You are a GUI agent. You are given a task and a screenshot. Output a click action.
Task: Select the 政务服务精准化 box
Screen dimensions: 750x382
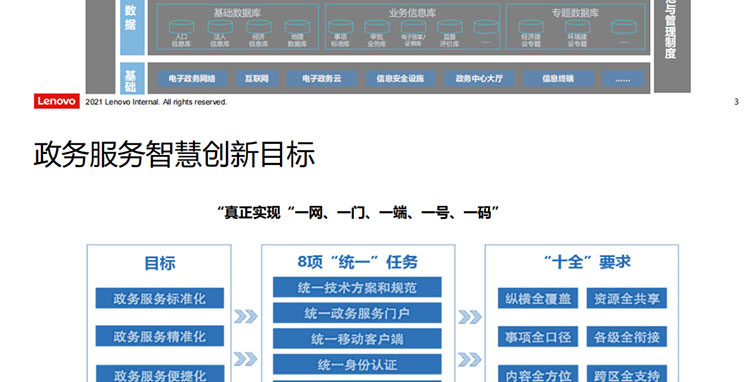pos(160,336)
